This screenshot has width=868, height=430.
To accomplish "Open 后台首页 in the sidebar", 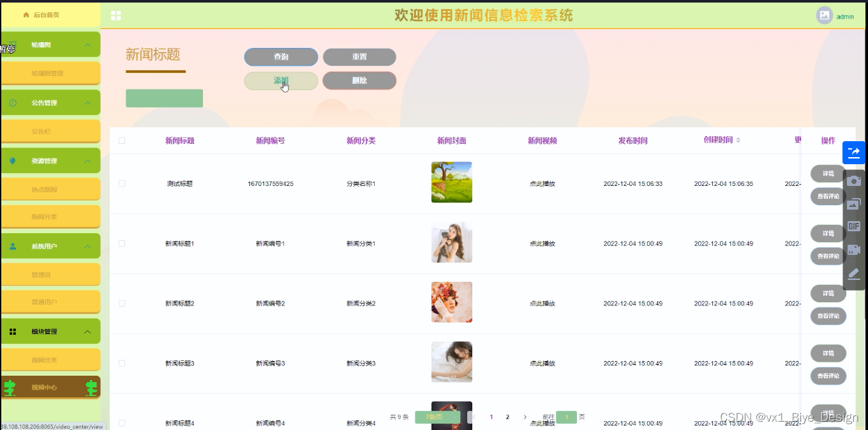I will [50, 15].
